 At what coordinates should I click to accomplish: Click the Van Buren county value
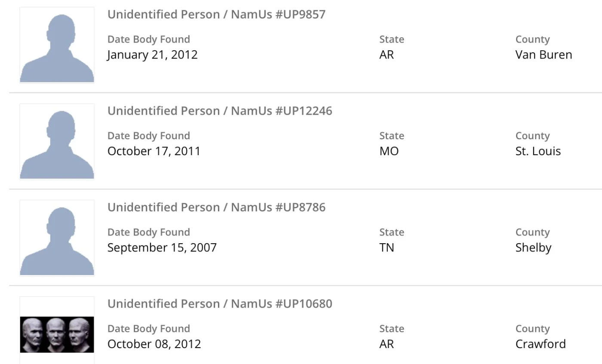pos(544,55)
